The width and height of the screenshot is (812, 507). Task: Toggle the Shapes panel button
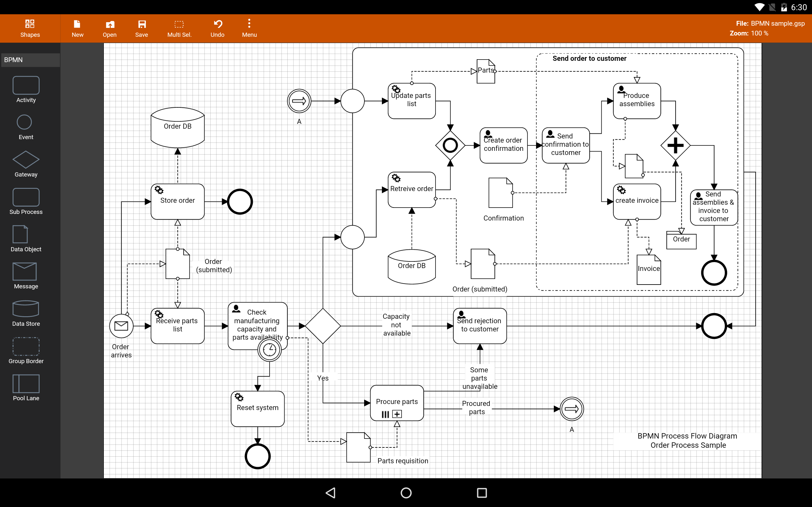point(30,28)
